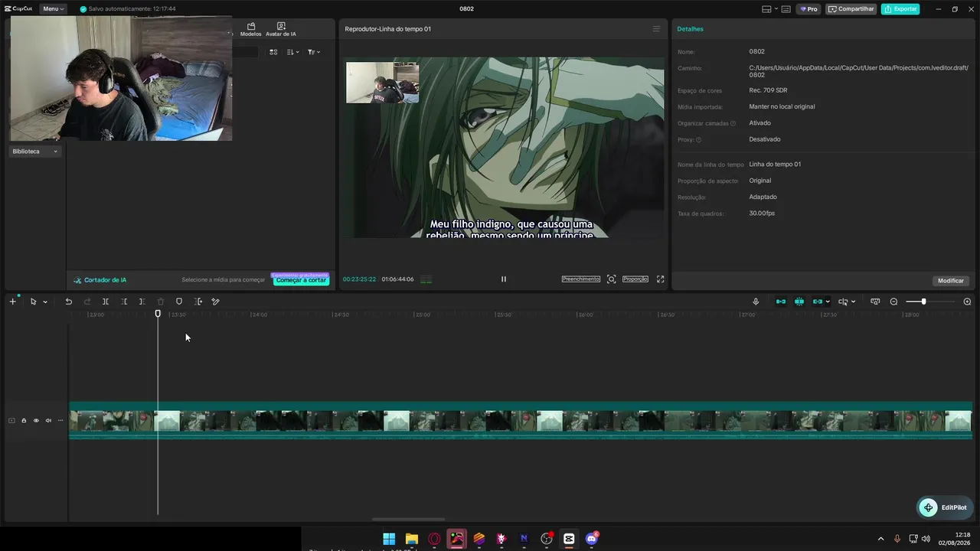The width and height of the screenshot is (980, 551).
Task: Click the trash delete icon in timeline toolbar
Action: [161, 302]
